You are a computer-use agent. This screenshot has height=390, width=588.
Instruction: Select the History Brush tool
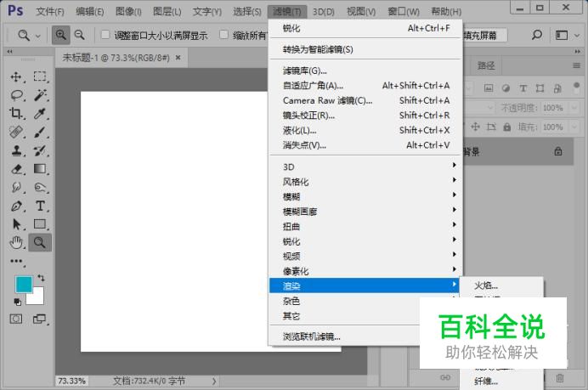(40, 150)
